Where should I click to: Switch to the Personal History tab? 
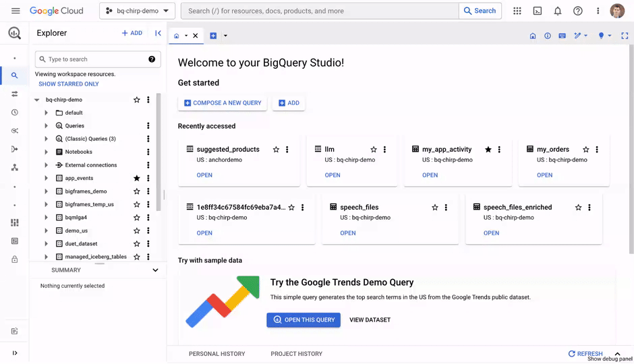click(x=217, y=354)
